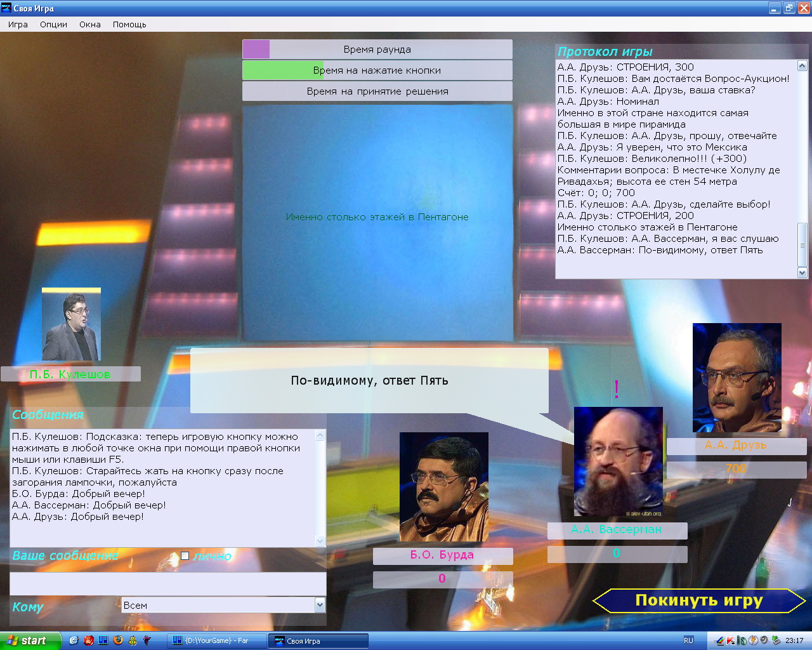
Task: Open the 'Кому' recipient dropdown
Action: point(320,606)
